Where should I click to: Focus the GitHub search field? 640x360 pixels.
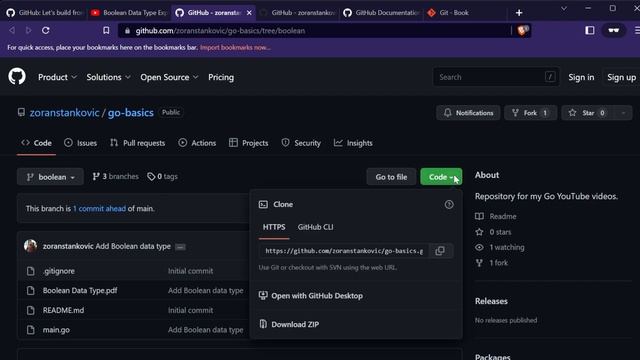click(496, 77)
